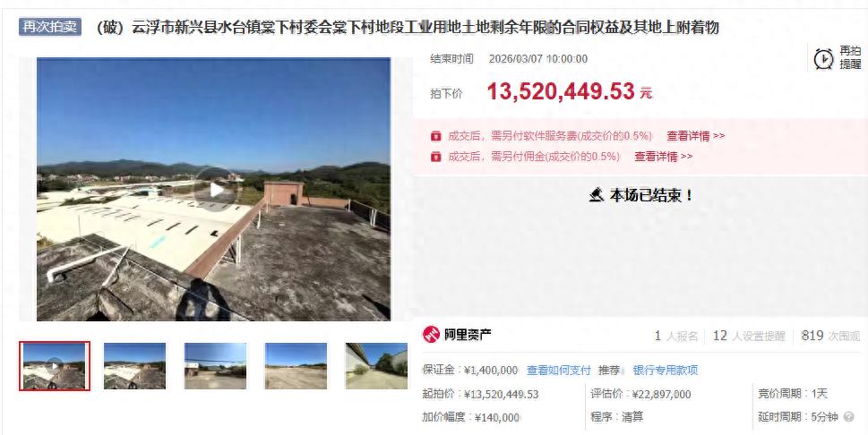Click the 查看如何支付 link
868x435 pixels.
(x=559, y=371)
